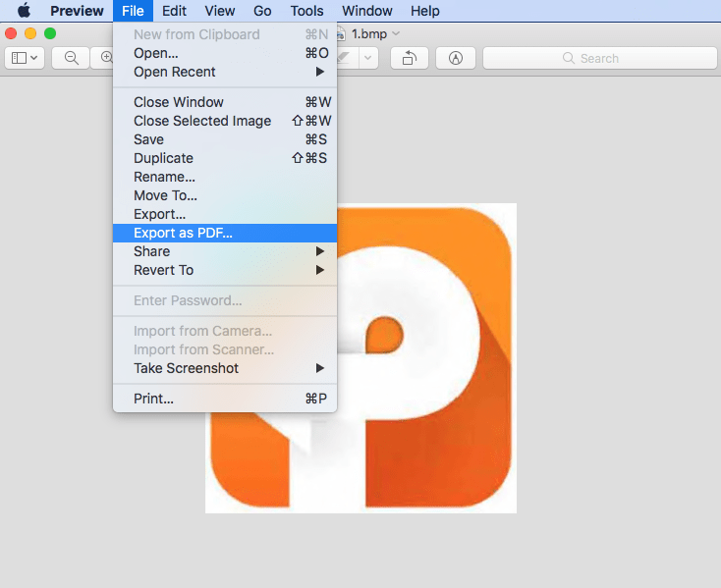Choose Duplicate in the File menu
Image resolution: width=721 pixels, height=588 pixels.
point(225,158)
